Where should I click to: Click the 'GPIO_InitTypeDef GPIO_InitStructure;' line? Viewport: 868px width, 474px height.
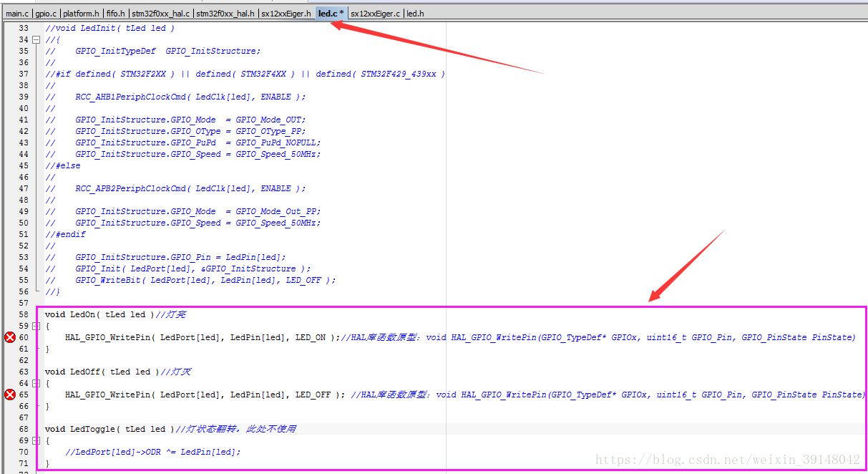click(152, 51)
